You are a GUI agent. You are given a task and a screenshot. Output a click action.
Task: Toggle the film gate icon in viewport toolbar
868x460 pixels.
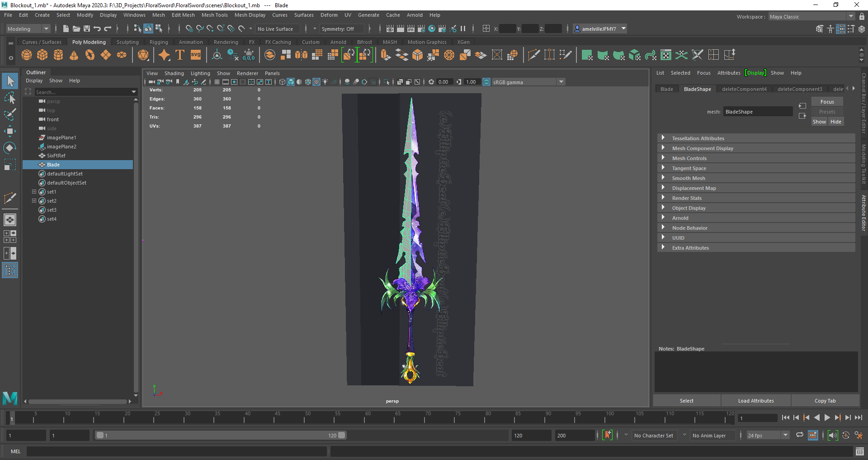pyautogui.click(x=226, y=82)
